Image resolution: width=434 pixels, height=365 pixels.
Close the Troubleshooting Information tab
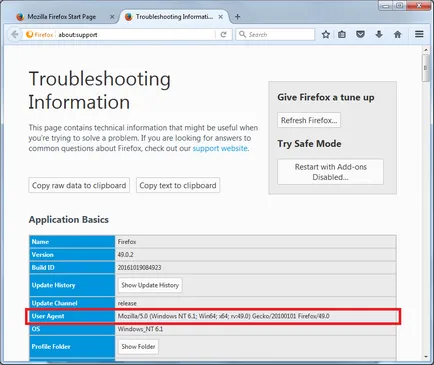pos(221,17)
